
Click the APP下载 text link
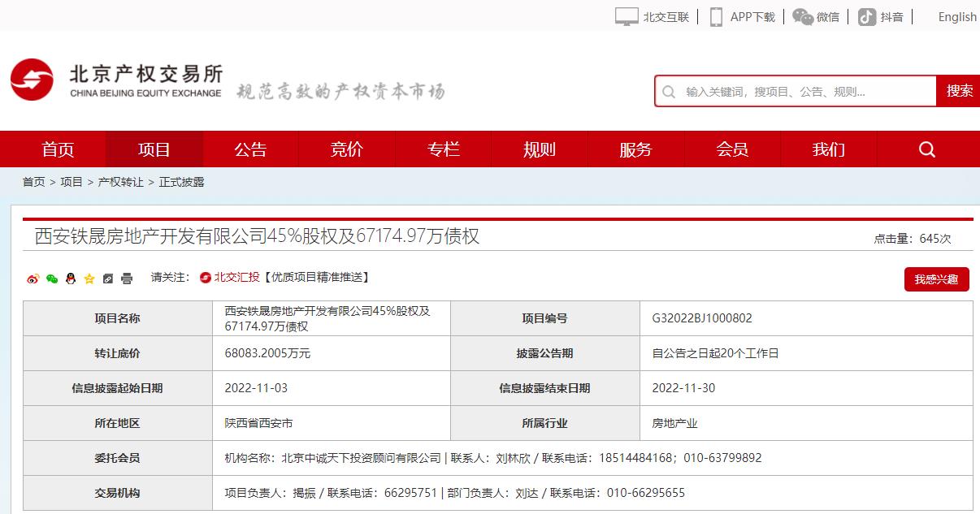tap(752, 17)
